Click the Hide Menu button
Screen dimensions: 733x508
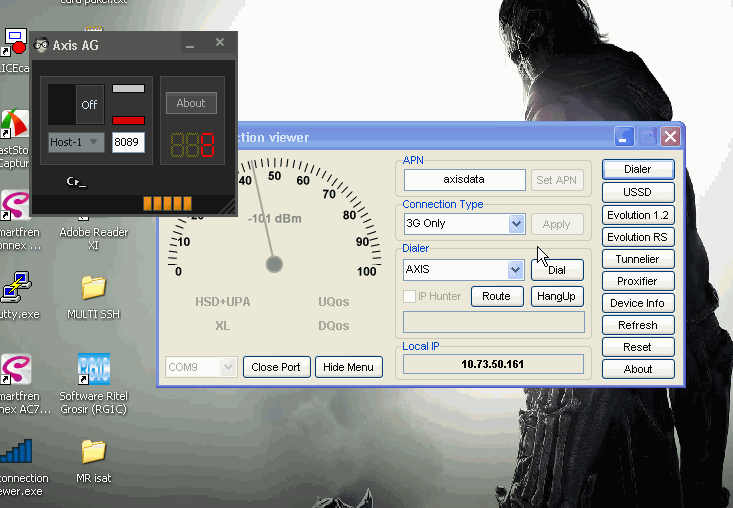(349, 367)
